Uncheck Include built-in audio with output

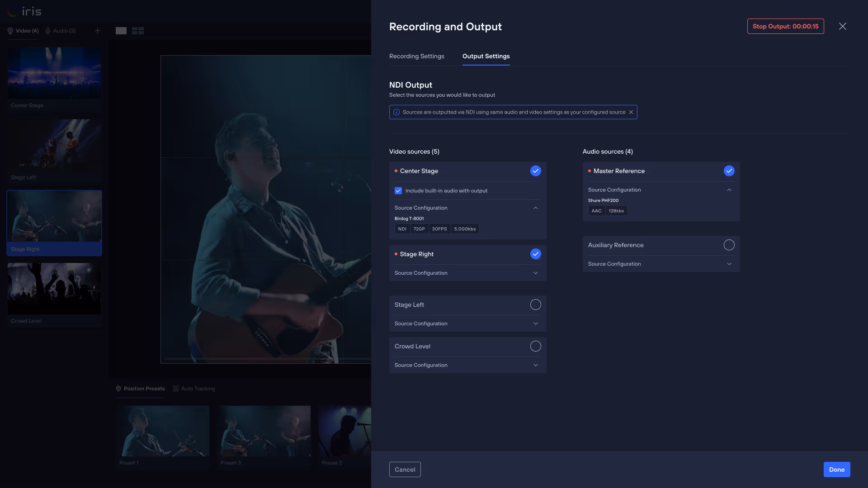coord(398,191)
